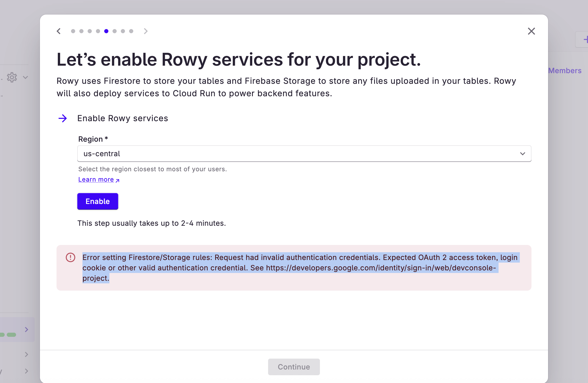Expand the highlighted sidebar item chevron

pos(26,330)
